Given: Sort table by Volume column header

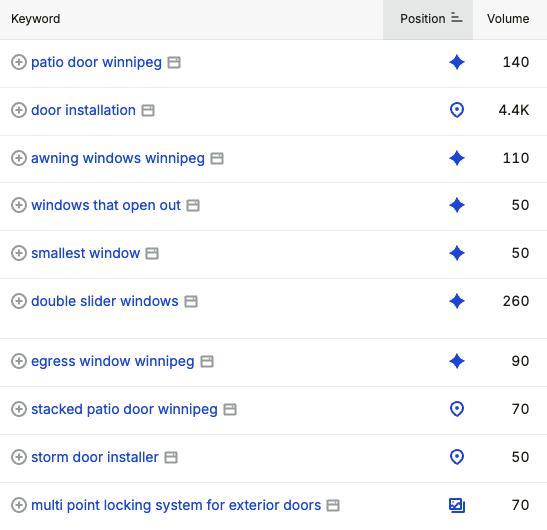Looking at the screenshot, I should coord(508,19).
